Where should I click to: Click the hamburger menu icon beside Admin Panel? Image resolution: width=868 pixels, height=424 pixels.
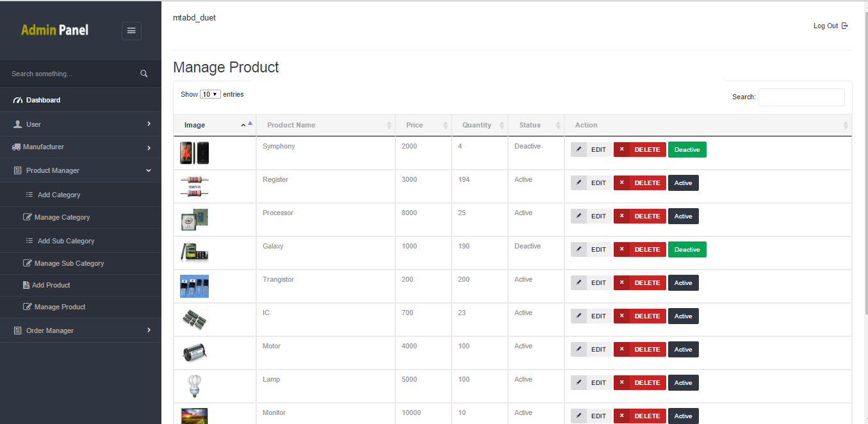click(131, 31)
